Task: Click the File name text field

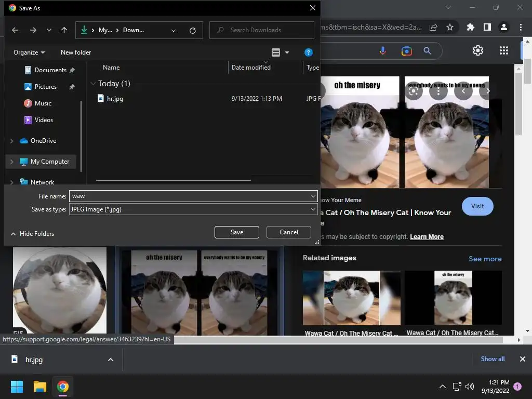Action: 190,196
